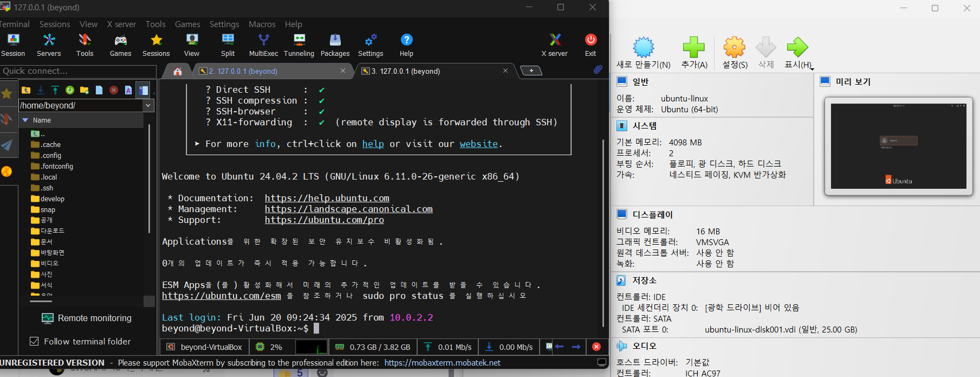Viewport: 980px width, 377px height.
Task: Open the Servers icon in MobaXterm toolbar
Action: pos(49,45)
